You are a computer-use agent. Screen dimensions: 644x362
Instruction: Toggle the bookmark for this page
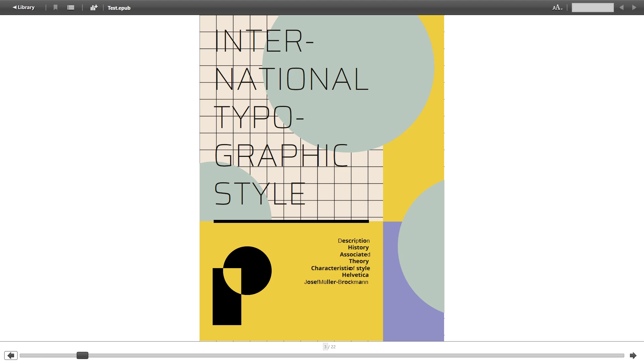(x=56, y=7)
